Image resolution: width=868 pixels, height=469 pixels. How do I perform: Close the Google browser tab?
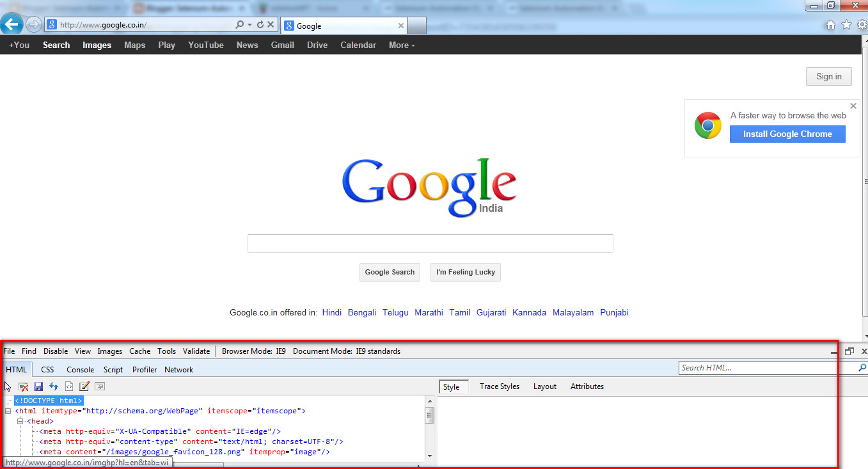[x=401, y=26]
